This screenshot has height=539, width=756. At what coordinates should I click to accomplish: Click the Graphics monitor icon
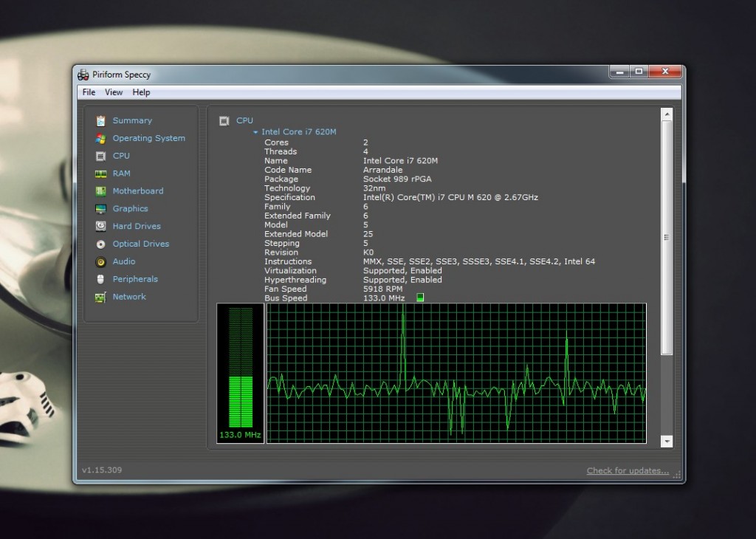coord(100,209)
